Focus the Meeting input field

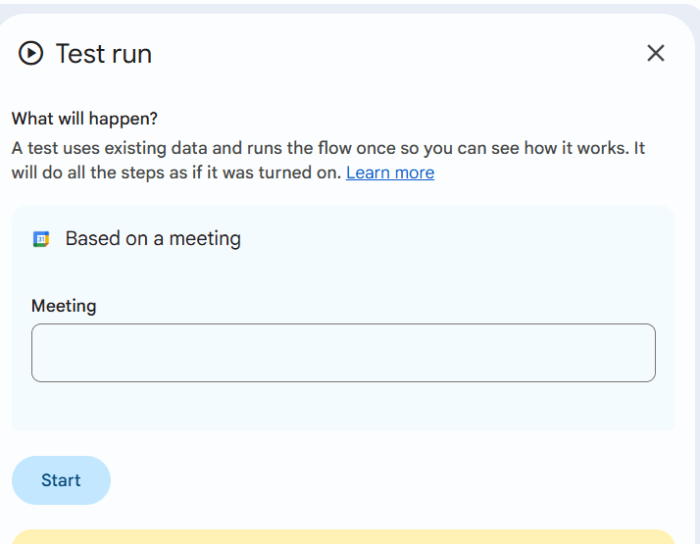pyautogui.click(x=343, y=353)
